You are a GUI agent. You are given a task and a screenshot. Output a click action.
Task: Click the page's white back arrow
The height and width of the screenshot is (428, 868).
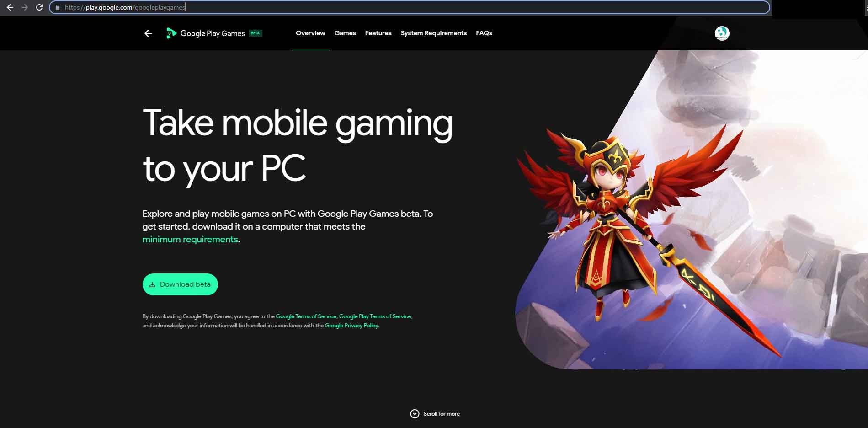[x=148, y=33]
